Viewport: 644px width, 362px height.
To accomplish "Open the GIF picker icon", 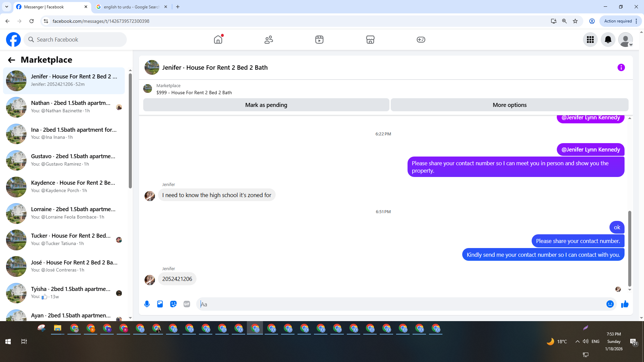I will coord(187,304).
